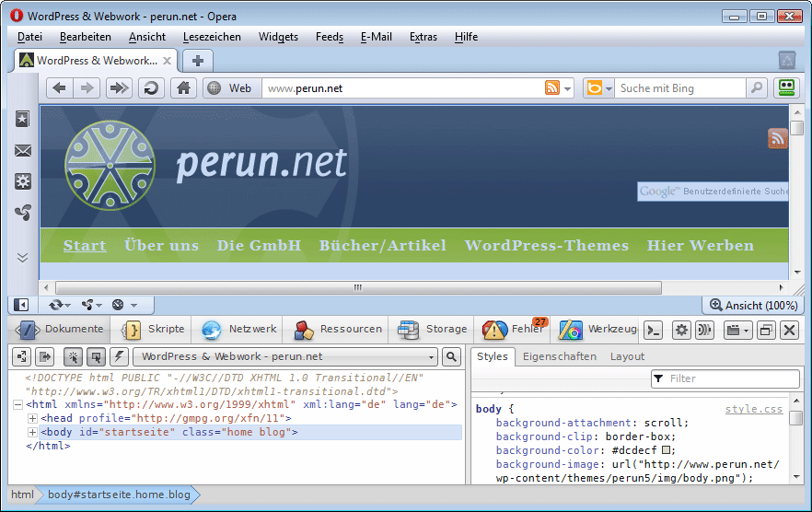The height and width of the screenshot is (512, 812).
Task: Go to the Home page button
Action: 184,88
